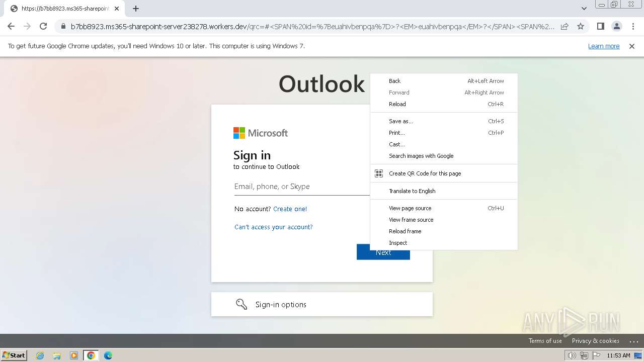This screenshot has width=644, height=362.
Task: Click the Sign-in options key icon
Action: coord(242,304)
